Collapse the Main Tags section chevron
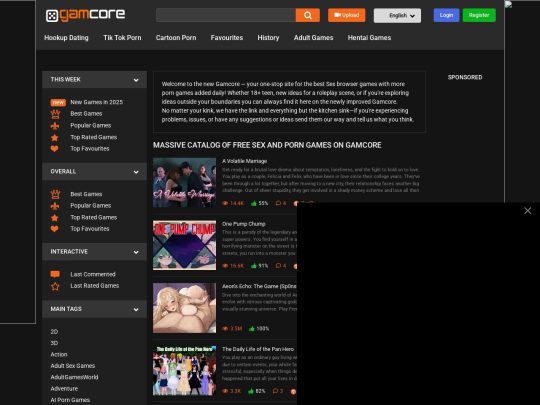This screenshot has width=540, height=405. click(x=136, y=310)
